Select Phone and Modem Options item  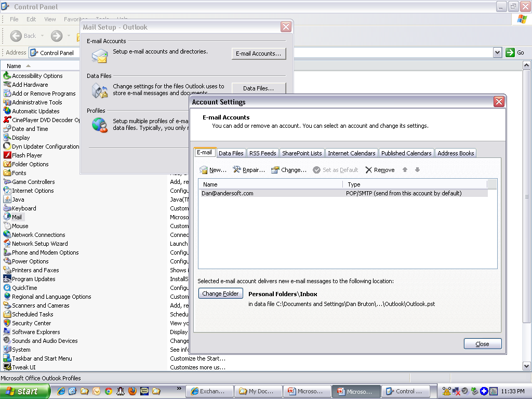coord(45,252)
